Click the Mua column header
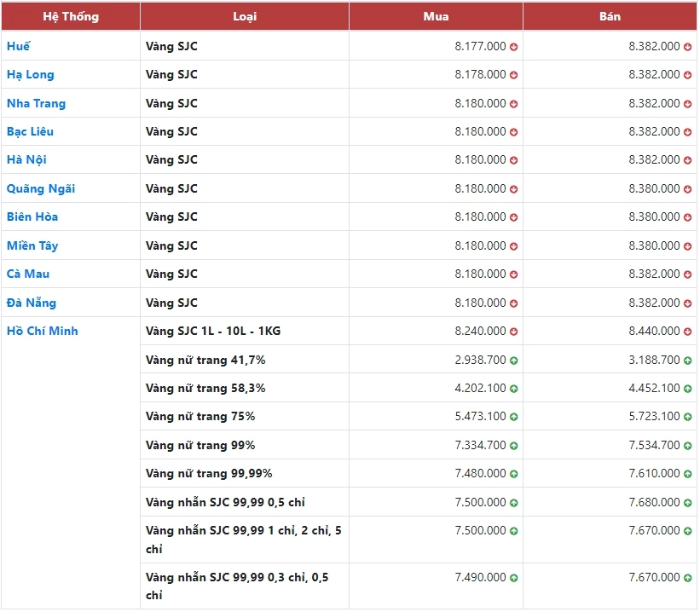This screenshot has height=612, width=700. pyautogui.click(x=436, y=16)
